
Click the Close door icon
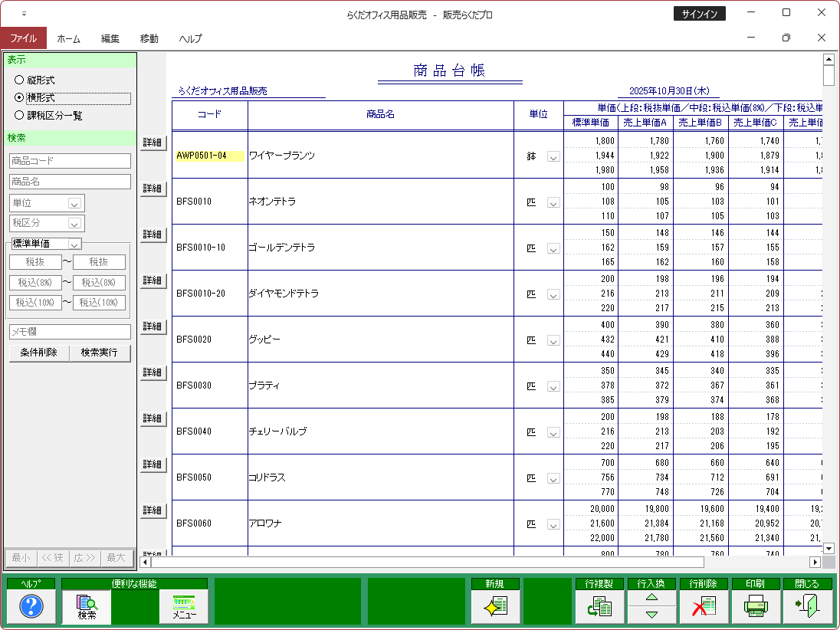tap(807, 607)
